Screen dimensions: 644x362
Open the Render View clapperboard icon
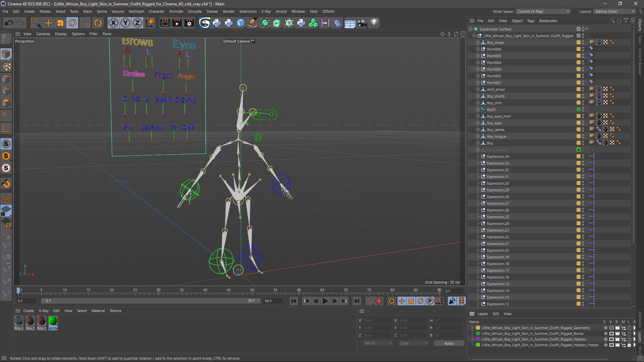pyautogui.click(x=165, y=23)
